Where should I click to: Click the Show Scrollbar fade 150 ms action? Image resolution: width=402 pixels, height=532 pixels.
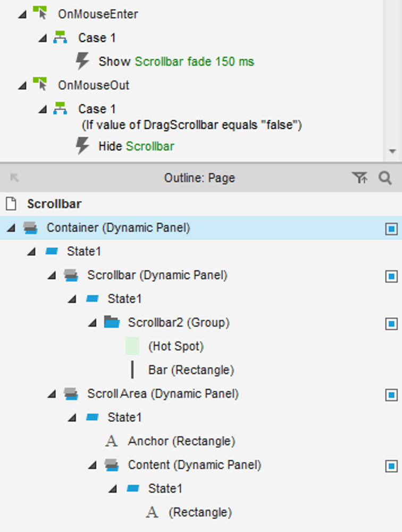176,61
